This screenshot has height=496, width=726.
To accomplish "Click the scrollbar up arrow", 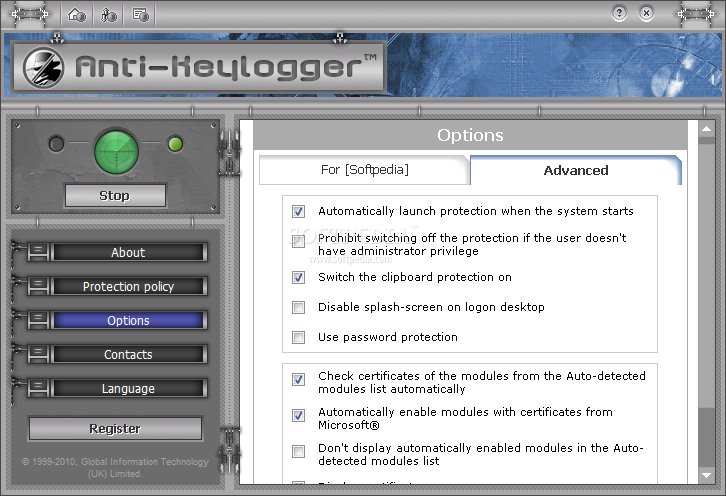I will [707, 129].
